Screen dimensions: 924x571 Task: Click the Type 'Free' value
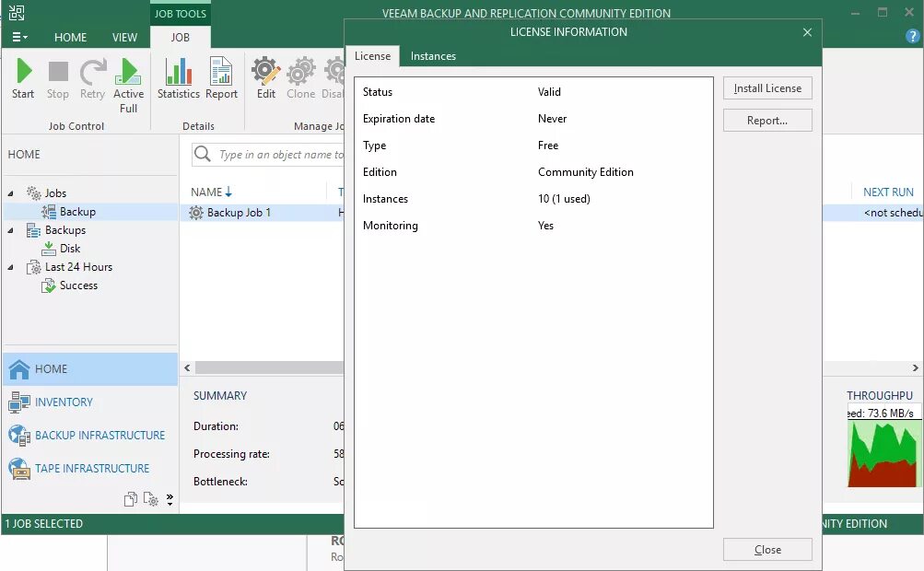point(548,146)
